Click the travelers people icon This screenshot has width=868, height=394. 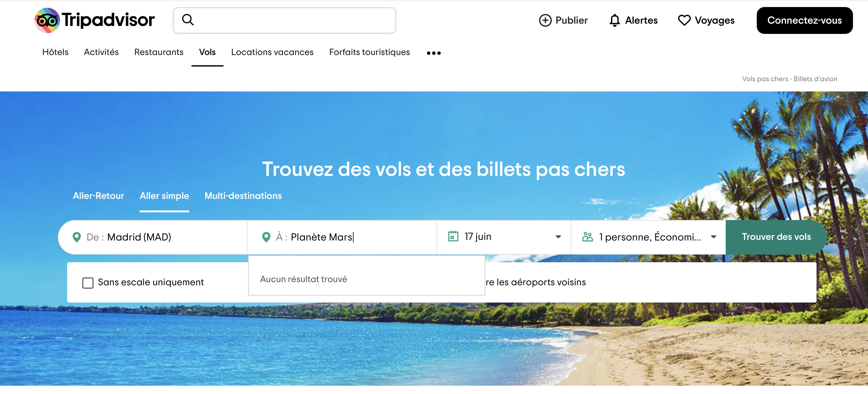pos(587,237)
